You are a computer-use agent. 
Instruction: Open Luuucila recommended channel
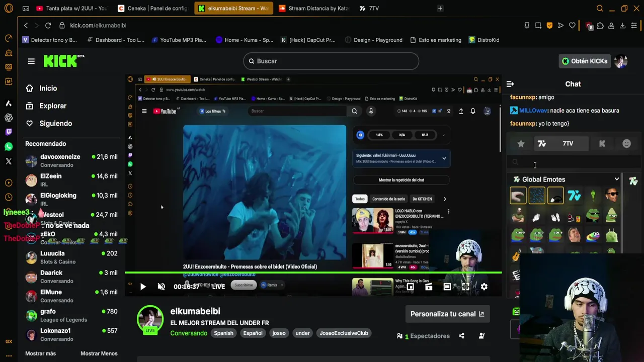tap(71, 257)
